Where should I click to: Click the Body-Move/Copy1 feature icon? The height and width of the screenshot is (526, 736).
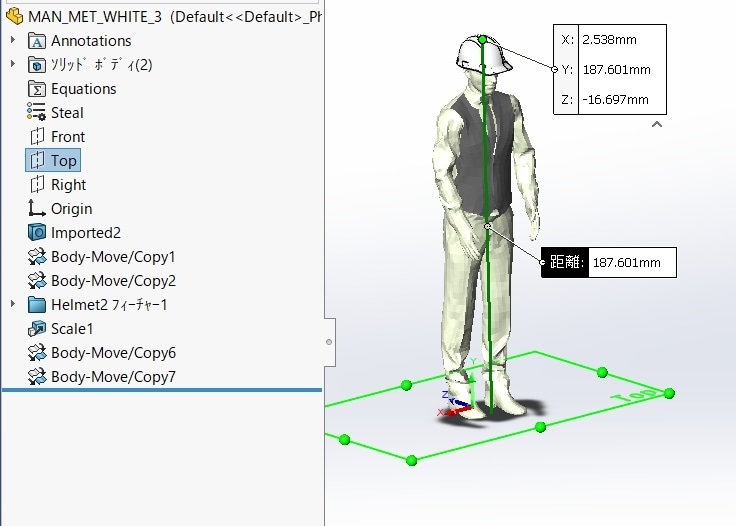point(37,257)
